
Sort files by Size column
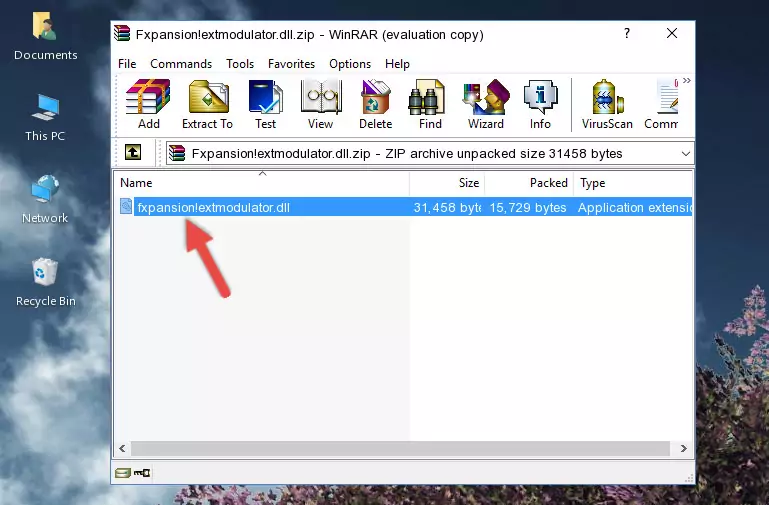pos(447,183)
